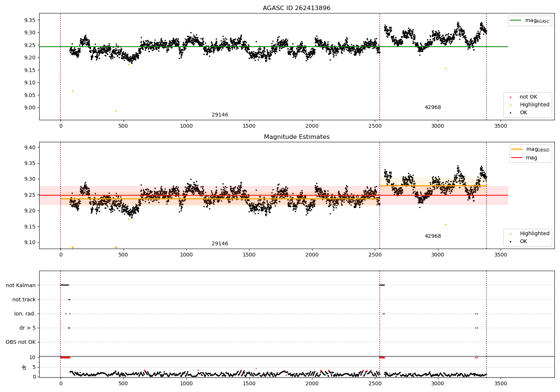This screenshot has height=392, width=560.
Task: Click the mag OBSID legend label in middle plot
Action: (x=538, y=149)
